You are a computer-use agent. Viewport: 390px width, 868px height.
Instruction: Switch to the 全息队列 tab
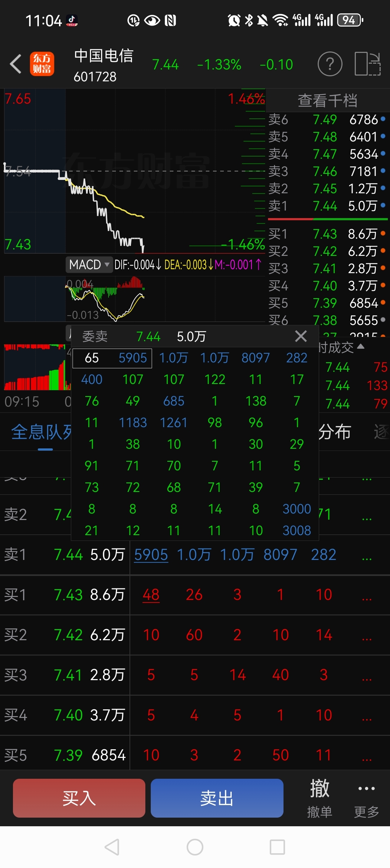click(41, 432)
